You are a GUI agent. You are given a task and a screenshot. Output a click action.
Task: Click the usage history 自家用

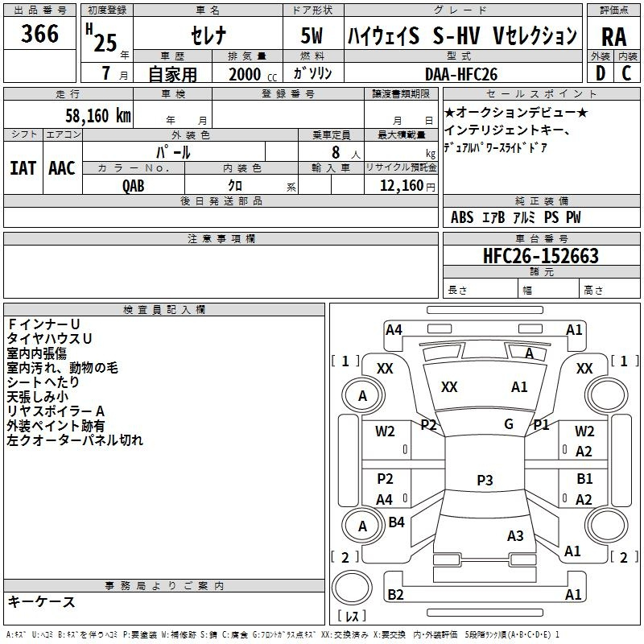pyautogui.click(x=172, y=74)
